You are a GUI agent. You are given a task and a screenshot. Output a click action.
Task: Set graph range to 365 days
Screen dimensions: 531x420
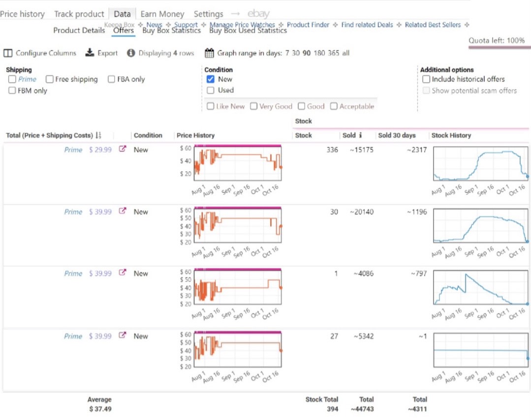(x=333, y=53)
